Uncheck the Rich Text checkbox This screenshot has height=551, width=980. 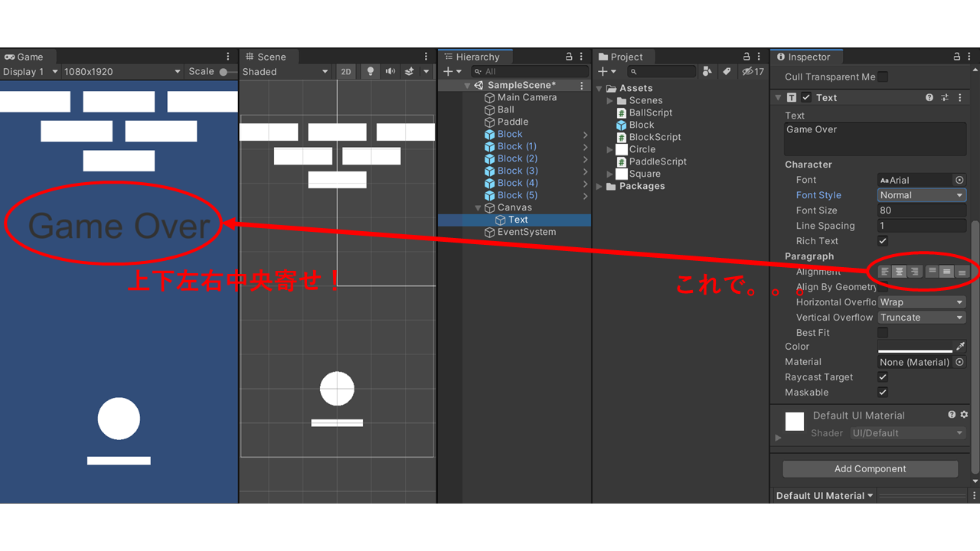(x=883, y=241)
